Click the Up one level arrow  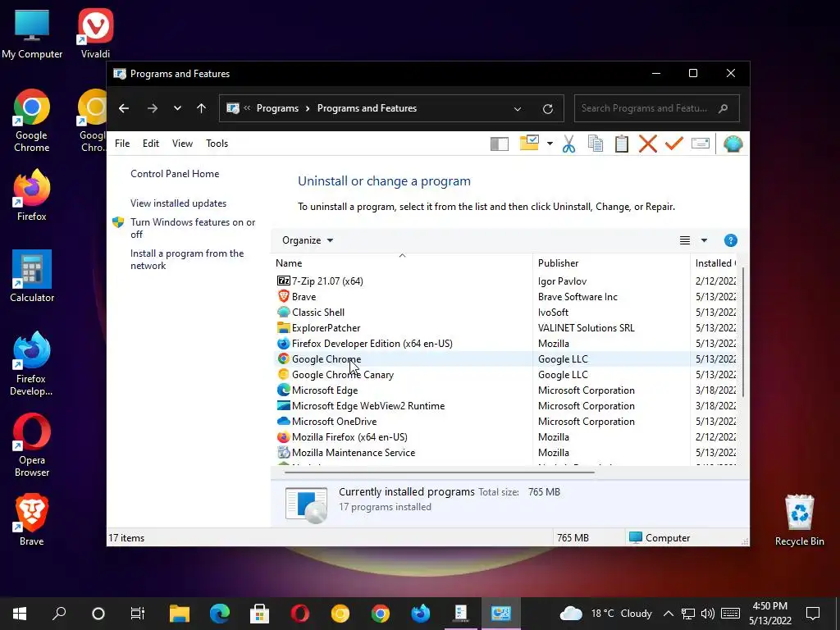click(202, 108)
